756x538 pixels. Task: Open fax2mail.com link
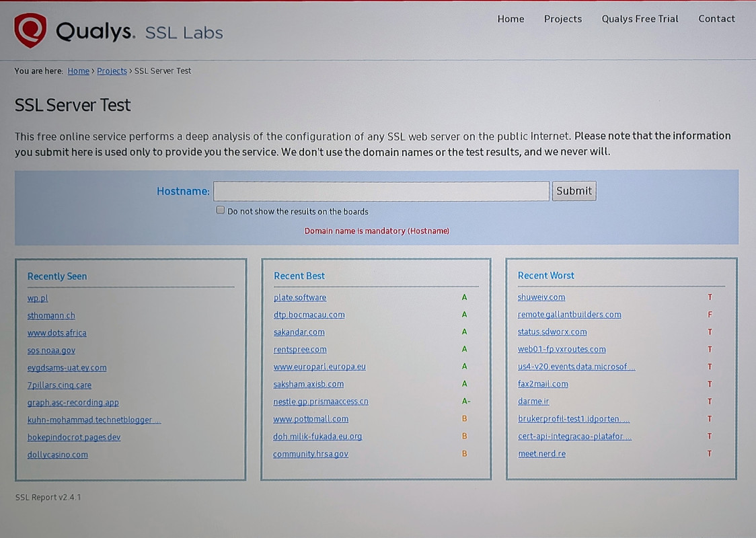click(543, 384)
